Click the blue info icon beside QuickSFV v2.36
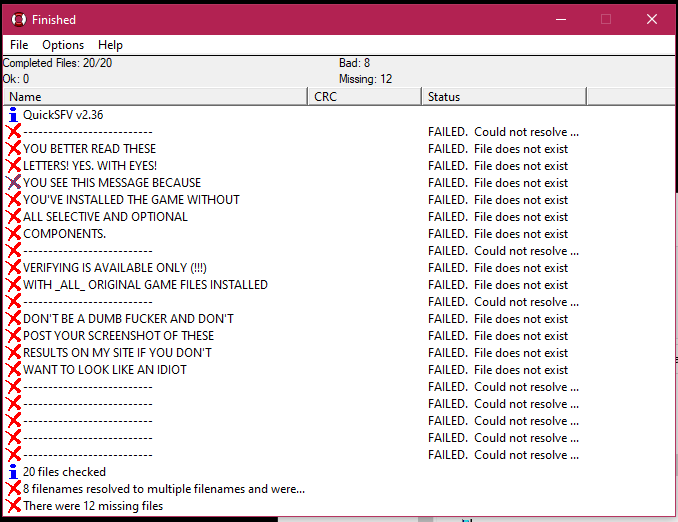Image resolution: width=678 pixels, height=522 pixels. coord(13,115)
